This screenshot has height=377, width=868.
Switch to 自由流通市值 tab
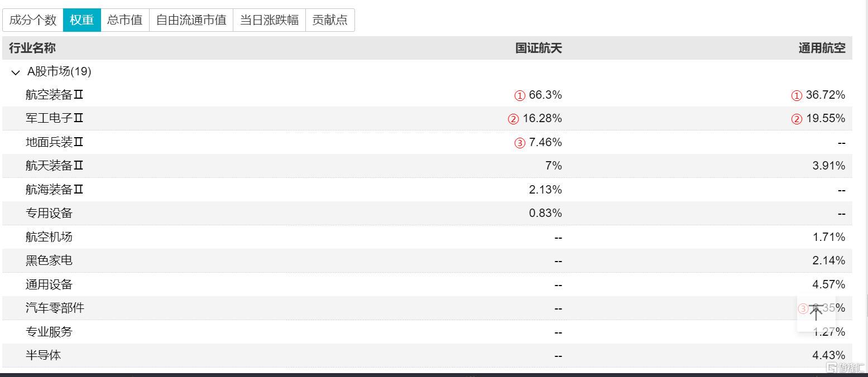pos(191,20)
